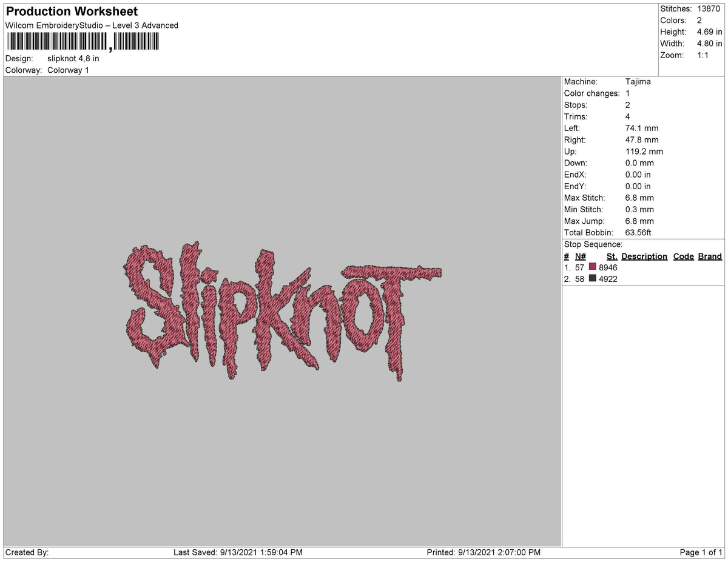
Task: Select the dark thread swatch for 4922
Action: pyautogui.click(x=592, y=279)
